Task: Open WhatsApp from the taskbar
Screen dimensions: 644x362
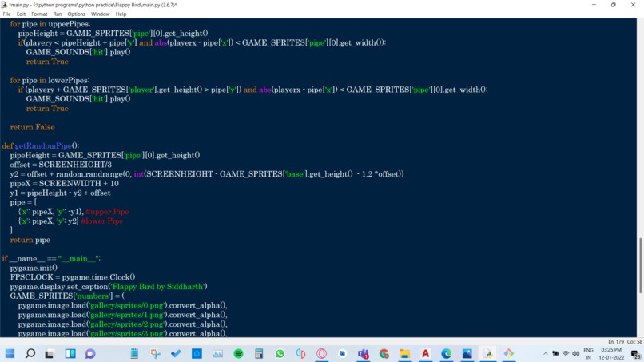Action: coord(280,353)
